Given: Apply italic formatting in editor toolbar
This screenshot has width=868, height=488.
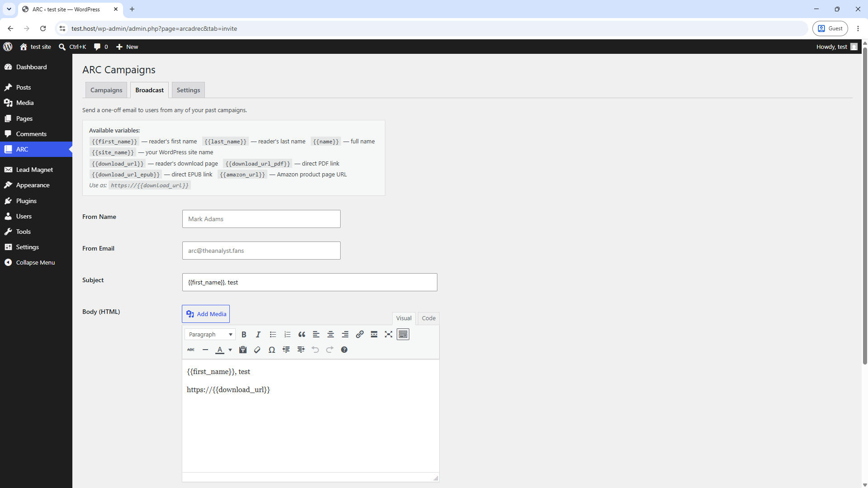Looking at the screenshot, I should (258, 335).
